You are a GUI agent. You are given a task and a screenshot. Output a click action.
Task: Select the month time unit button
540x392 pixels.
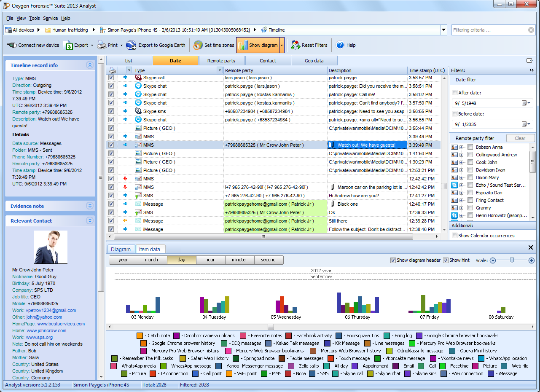tap(151, 260)
